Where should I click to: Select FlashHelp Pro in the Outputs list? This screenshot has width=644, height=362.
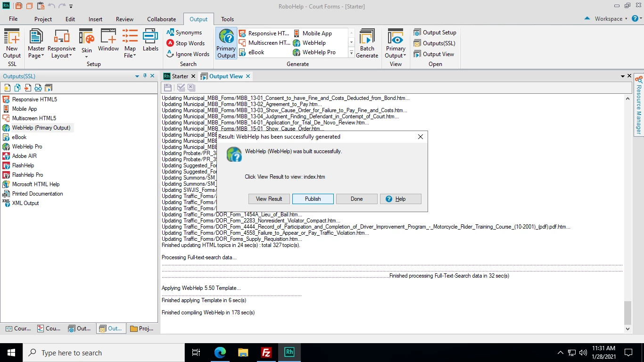tap(23, 175)
